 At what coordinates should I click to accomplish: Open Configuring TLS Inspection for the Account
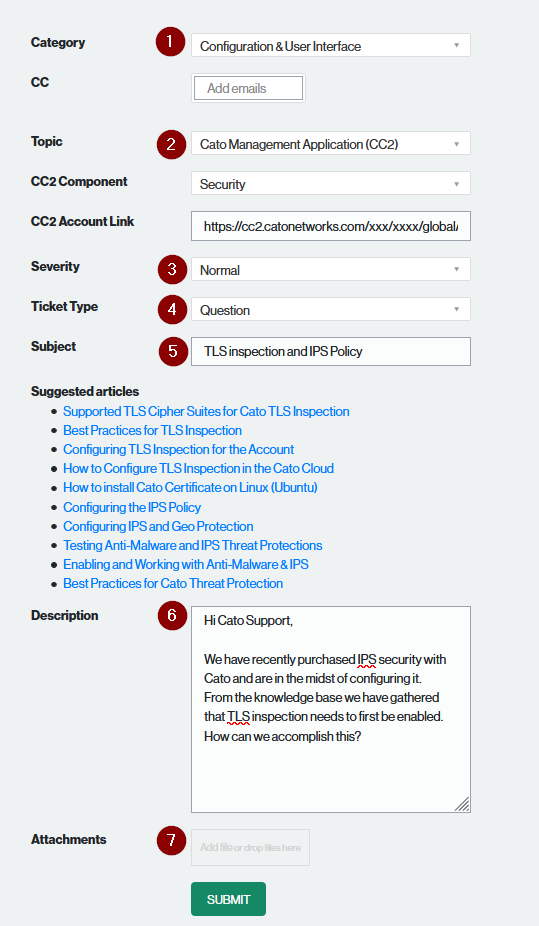(x=178, y=449)
